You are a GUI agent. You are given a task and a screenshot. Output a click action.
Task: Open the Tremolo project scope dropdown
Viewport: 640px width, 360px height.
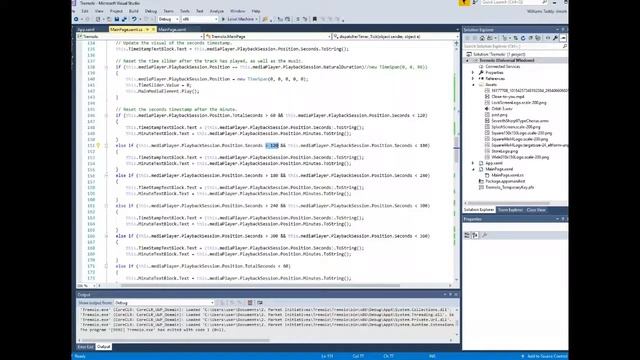140,36
